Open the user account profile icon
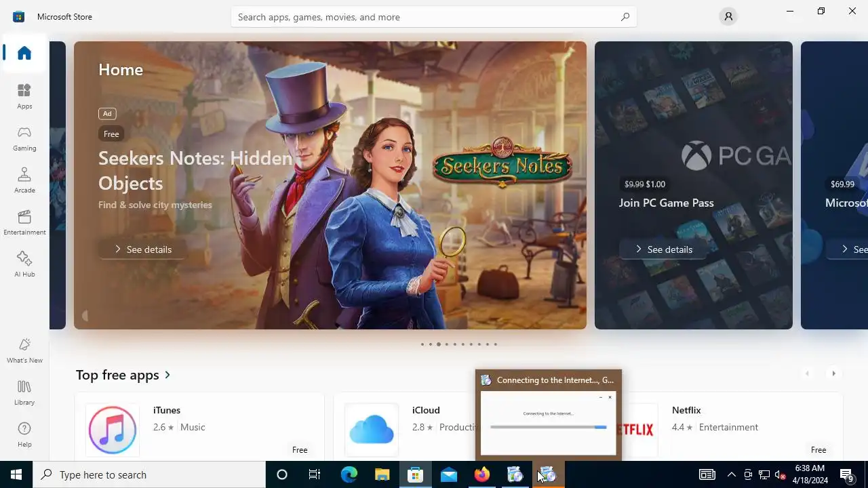868x488 pixels. coord(728,16)
